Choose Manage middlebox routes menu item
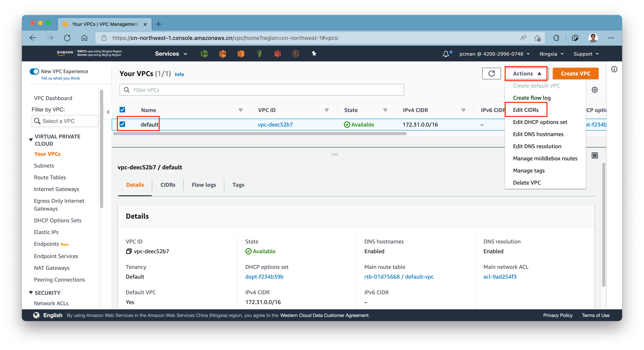This screenshot has height=350, width=644. coord(545,158)
